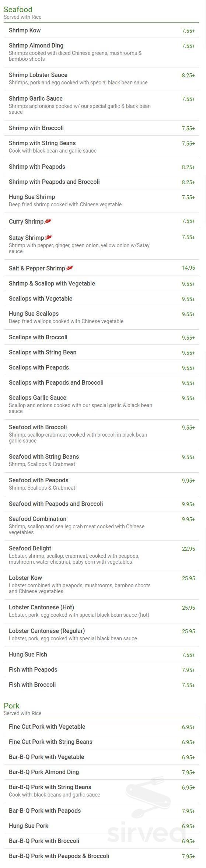Click the chili pepper icon beside Curry Shrimp
206x868 pixels.
click(48, 221)
